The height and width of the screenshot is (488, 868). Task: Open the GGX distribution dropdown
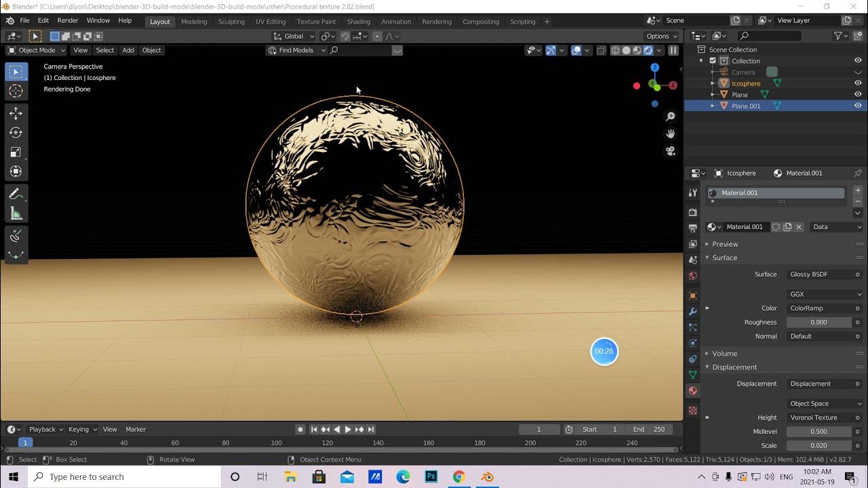coord(825,294)
